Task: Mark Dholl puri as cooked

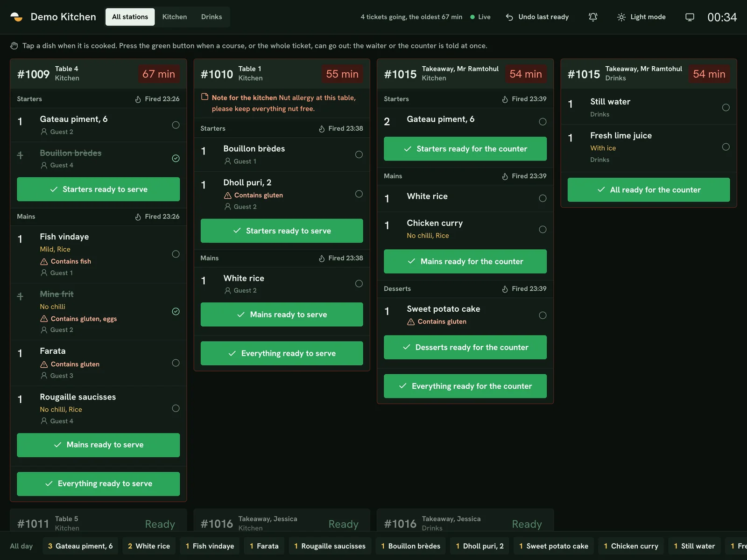Action: coord(359,194)
